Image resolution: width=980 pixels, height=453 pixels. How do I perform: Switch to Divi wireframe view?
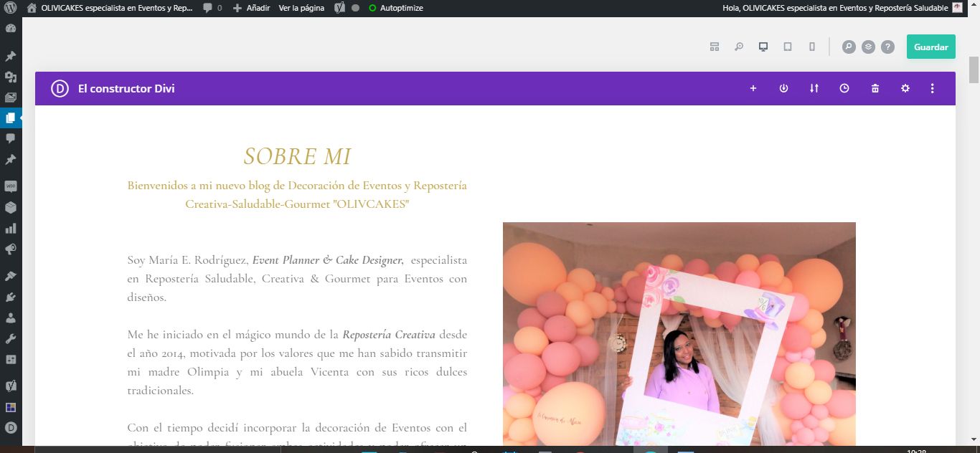pos(715,47)
